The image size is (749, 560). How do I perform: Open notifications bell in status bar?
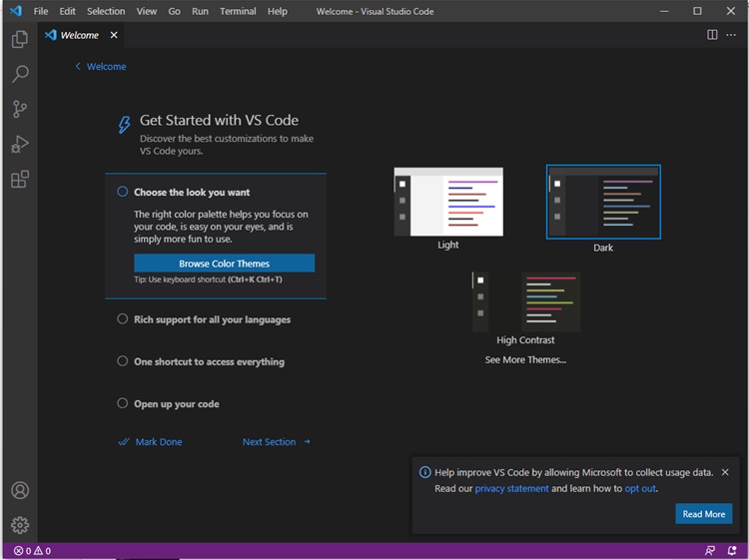coord(731,551)
